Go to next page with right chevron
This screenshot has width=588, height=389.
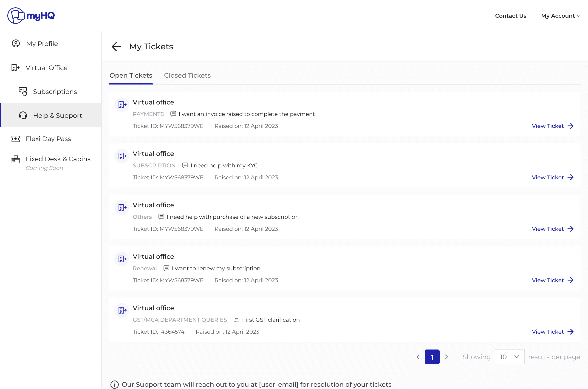(x=446, y=357)
